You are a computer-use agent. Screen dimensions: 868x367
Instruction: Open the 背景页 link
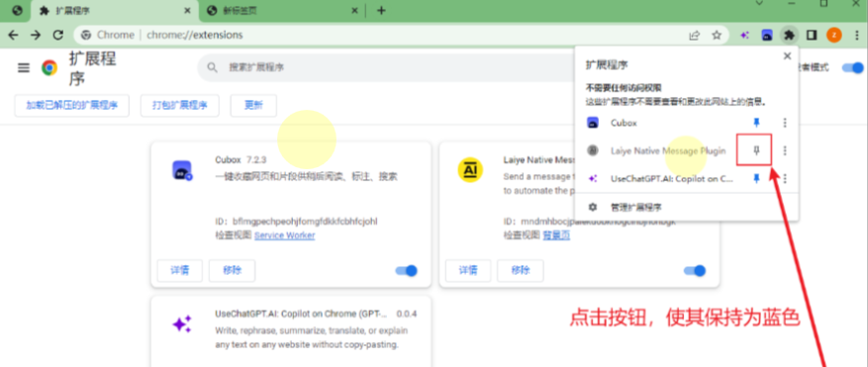(556, 235)
